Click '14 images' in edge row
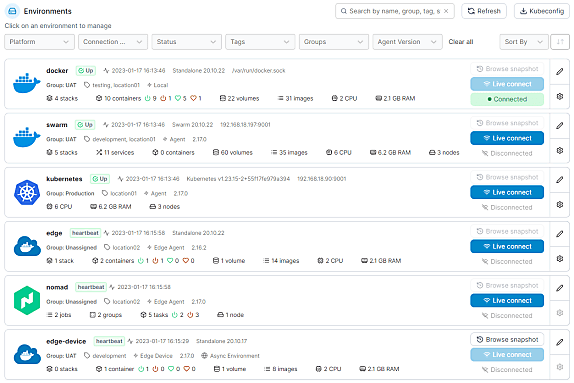 (x=281, y=261)
